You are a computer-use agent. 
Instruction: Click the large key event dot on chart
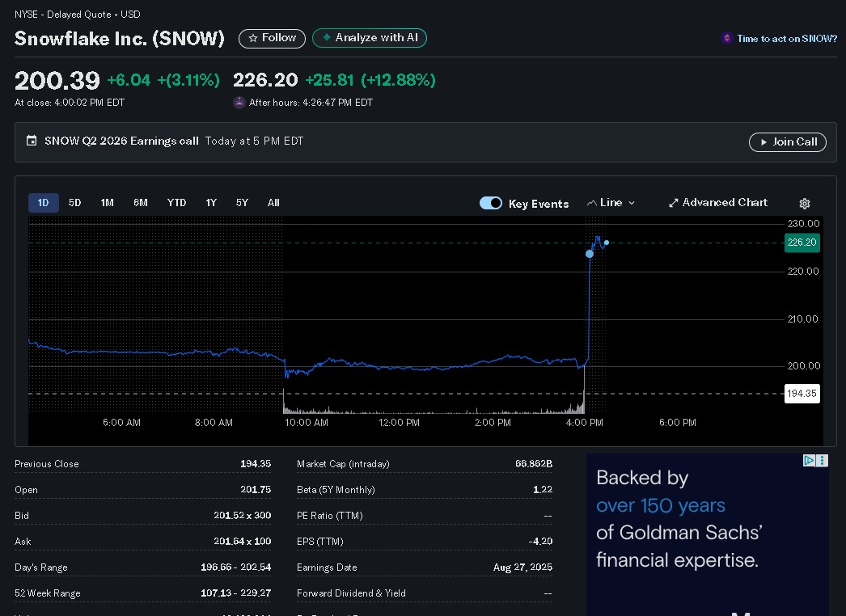[589, 254]
